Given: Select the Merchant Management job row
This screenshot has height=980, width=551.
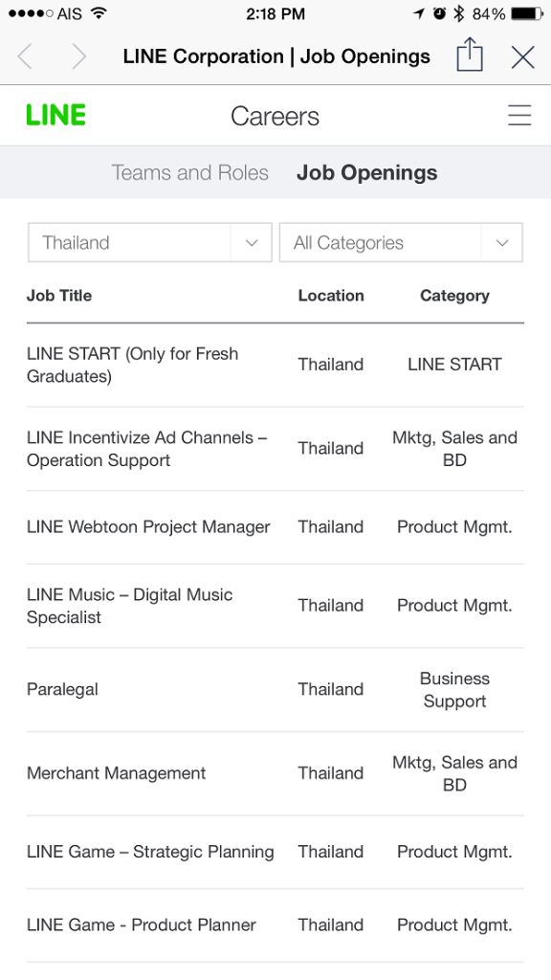Looking at the screenshot, I should 116,773.
